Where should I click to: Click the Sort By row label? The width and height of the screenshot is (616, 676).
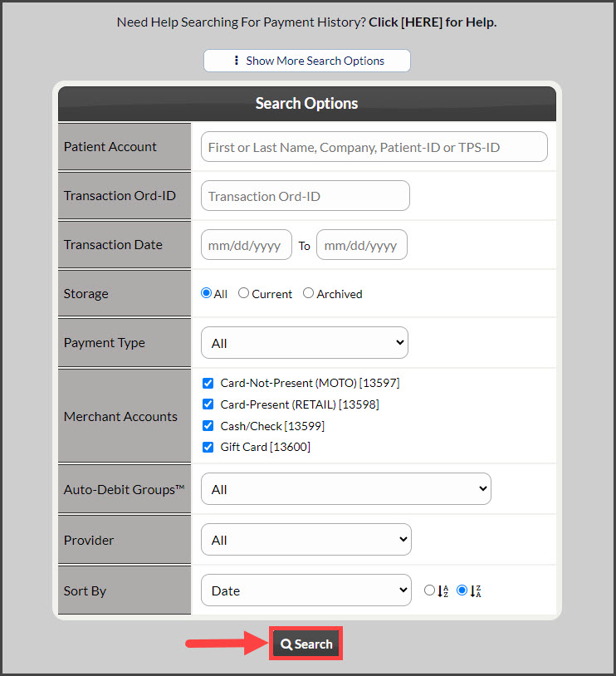pos(85,590)
